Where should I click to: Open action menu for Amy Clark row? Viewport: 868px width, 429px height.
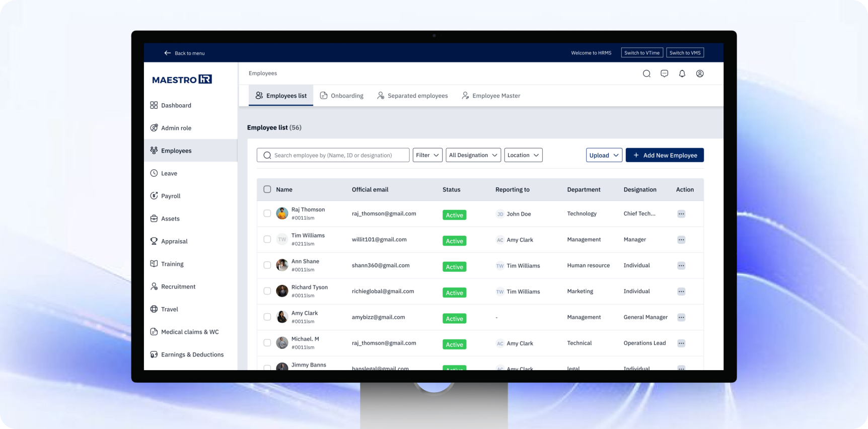click(x=681, y=317)
